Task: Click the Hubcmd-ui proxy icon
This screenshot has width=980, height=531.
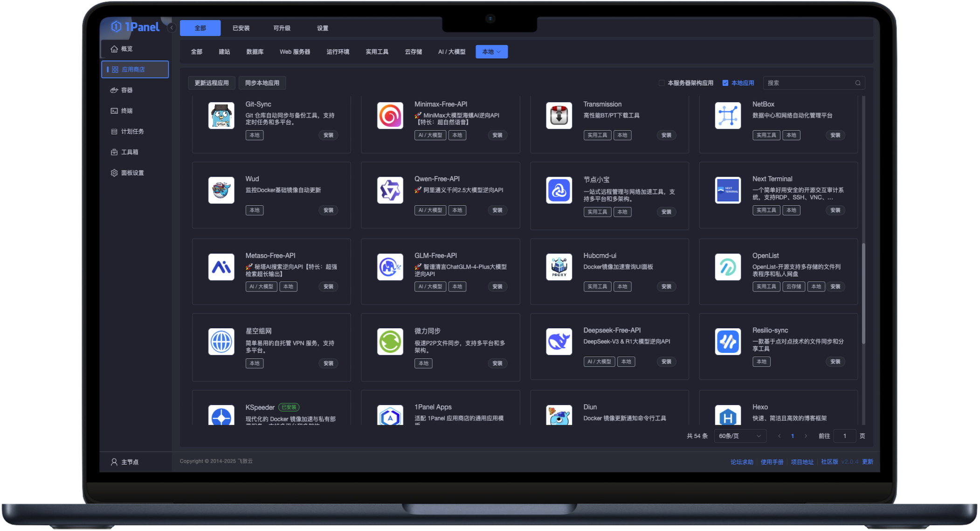Action: 559,266
